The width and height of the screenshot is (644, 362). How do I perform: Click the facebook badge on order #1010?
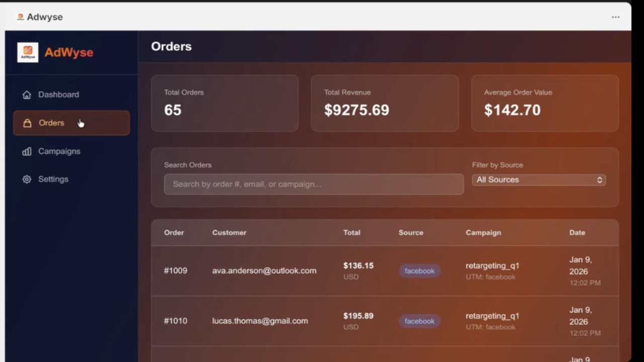420,321
